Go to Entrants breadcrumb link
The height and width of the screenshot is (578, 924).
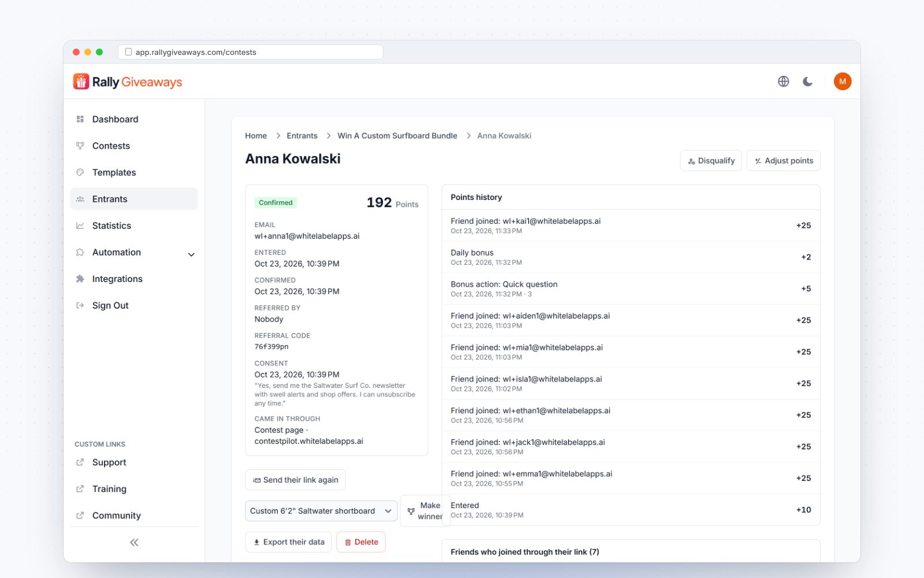click(302, 136)
